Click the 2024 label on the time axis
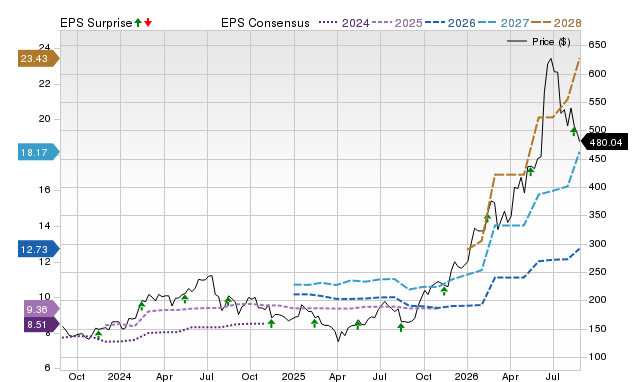The image size is (640, 382). click(x=119, y=376)
